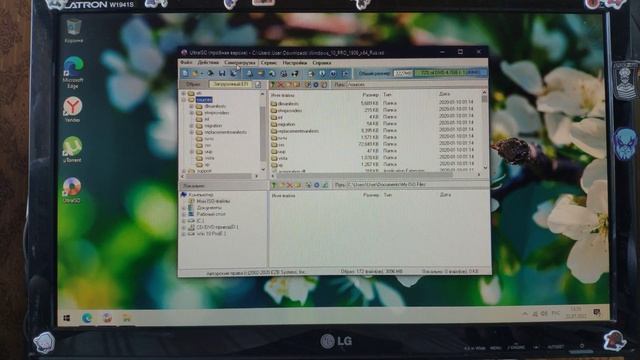The image size is (640, 360).
Task: Click the blue gear icon in local pane toolbar
Action: coord(317,185)
